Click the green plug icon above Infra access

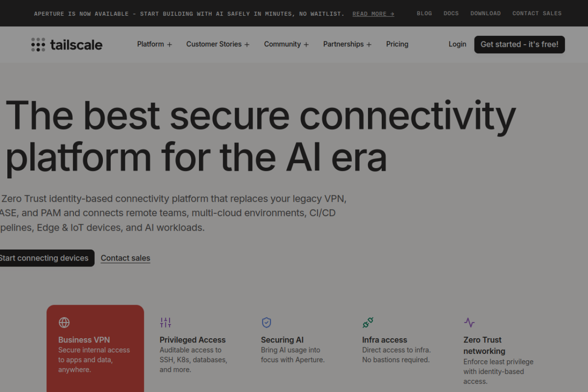(x=367, y=323)
